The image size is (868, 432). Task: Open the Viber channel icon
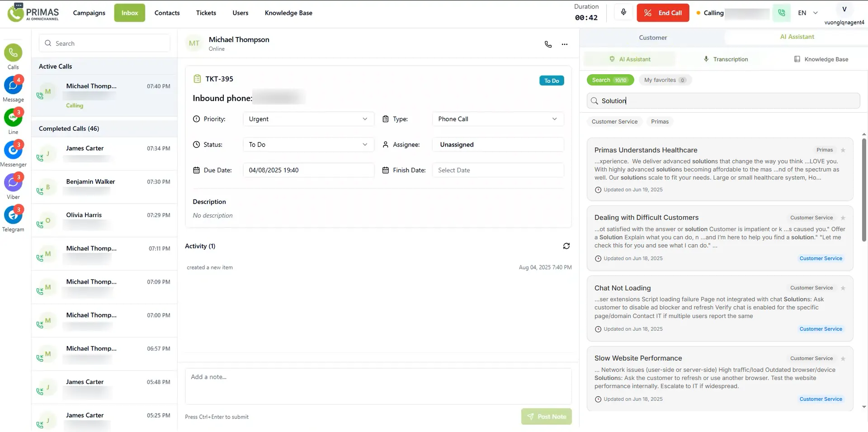coord(13,183)
